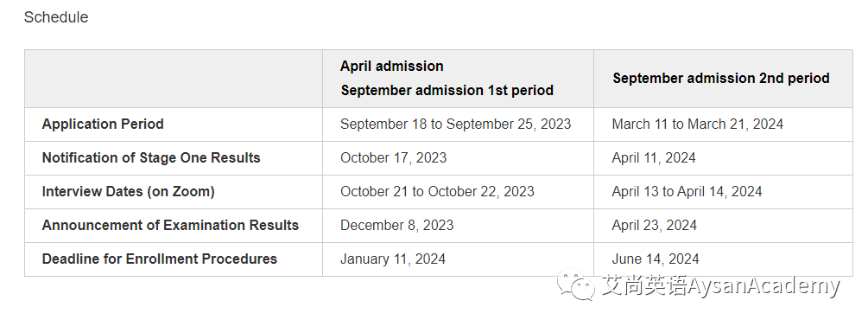This screenshot has width=868, height=326.
Task: Click the April 11, 2024 cell
Action: tap(654, 157)
